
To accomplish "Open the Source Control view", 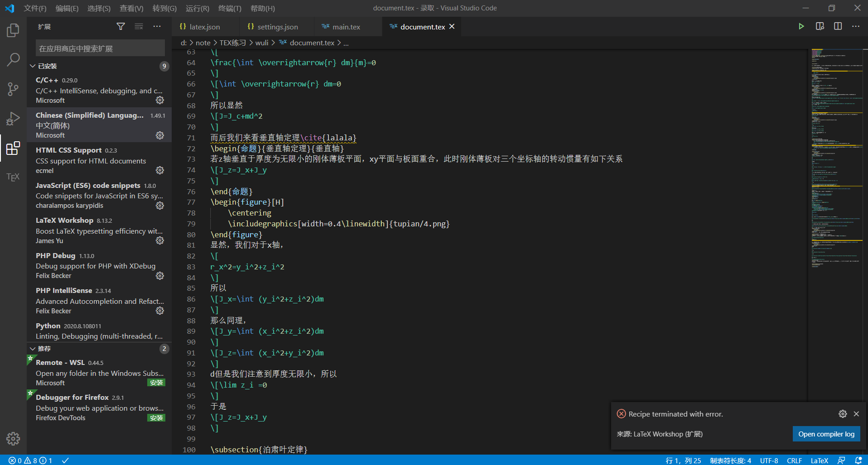I will [x=13, y=89].
